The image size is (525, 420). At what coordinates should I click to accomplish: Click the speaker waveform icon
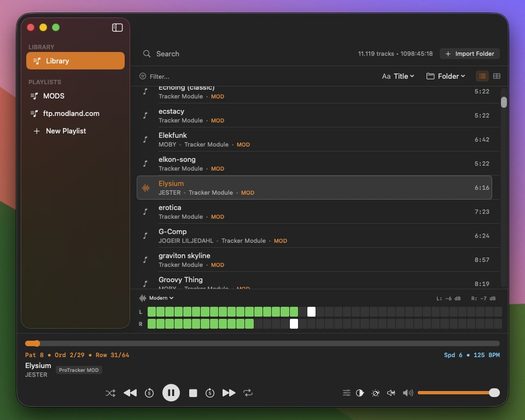coord(391,393)
